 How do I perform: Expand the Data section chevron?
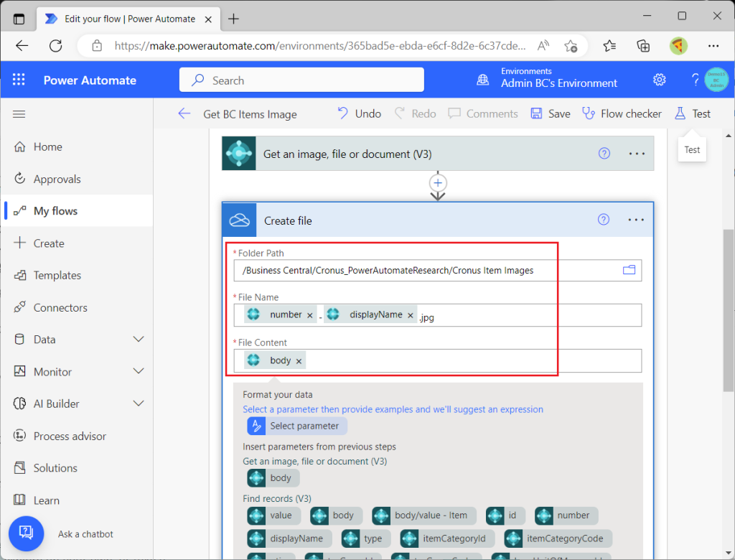[139, 339]
